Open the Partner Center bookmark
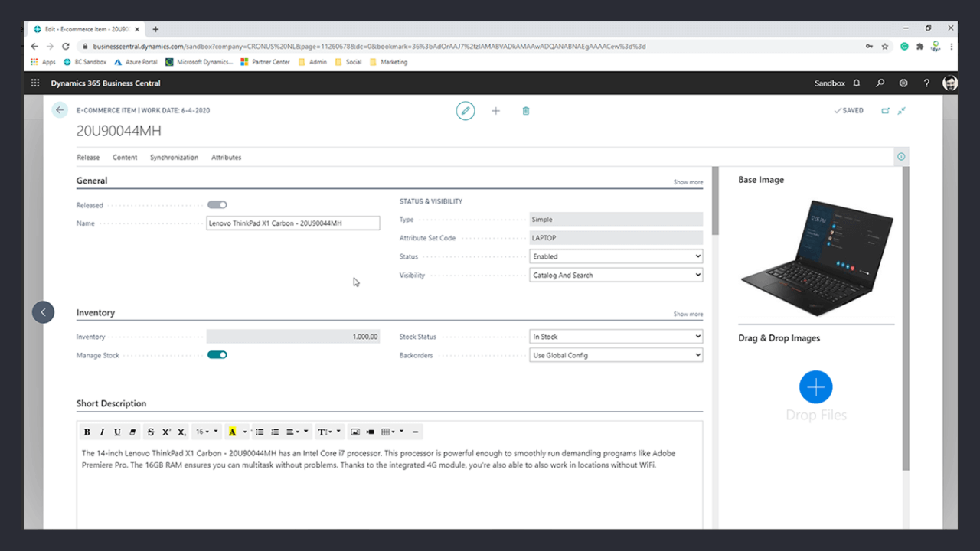980x551 pixels. click(266, 62)
